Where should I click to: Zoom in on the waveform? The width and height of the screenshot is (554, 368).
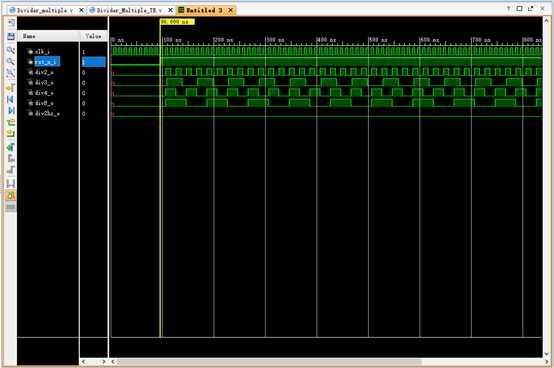pos(11,50)
